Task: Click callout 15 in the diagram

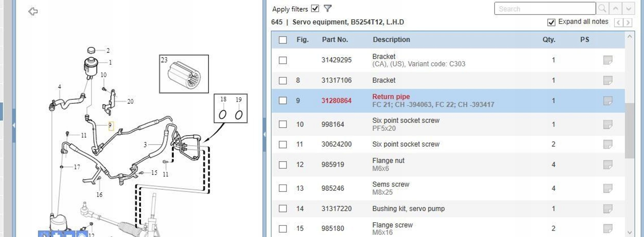Action: [154, 173]
